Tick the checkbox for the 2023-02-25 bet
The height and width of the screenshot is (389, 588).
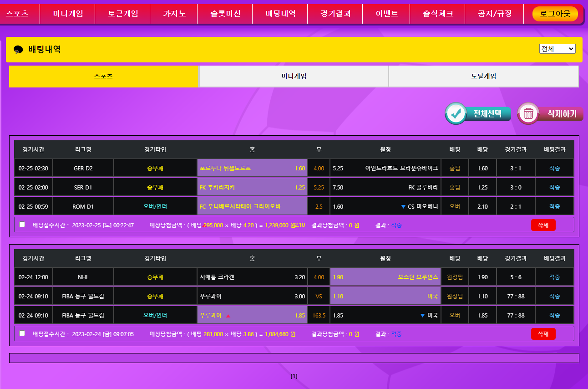22,225
